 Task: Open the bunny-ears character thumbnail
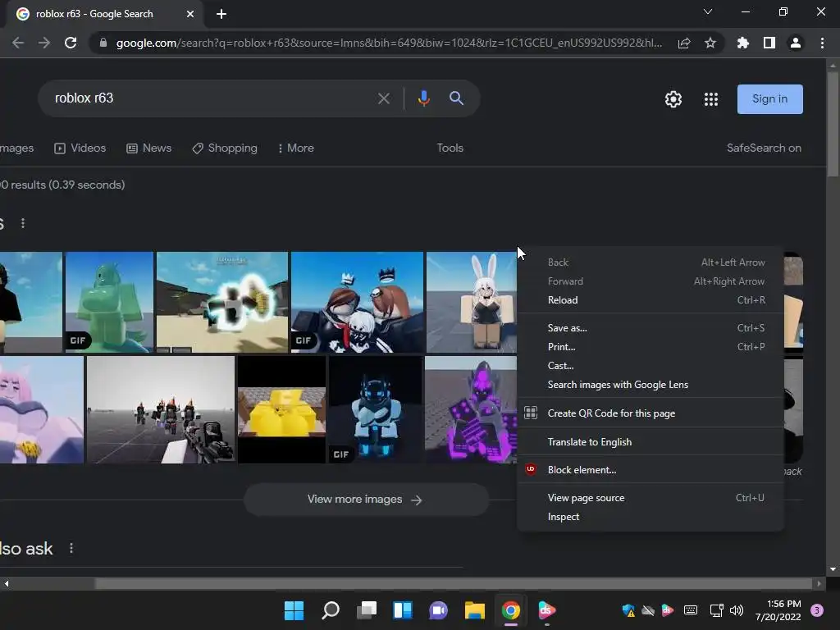tap(472, 302)
